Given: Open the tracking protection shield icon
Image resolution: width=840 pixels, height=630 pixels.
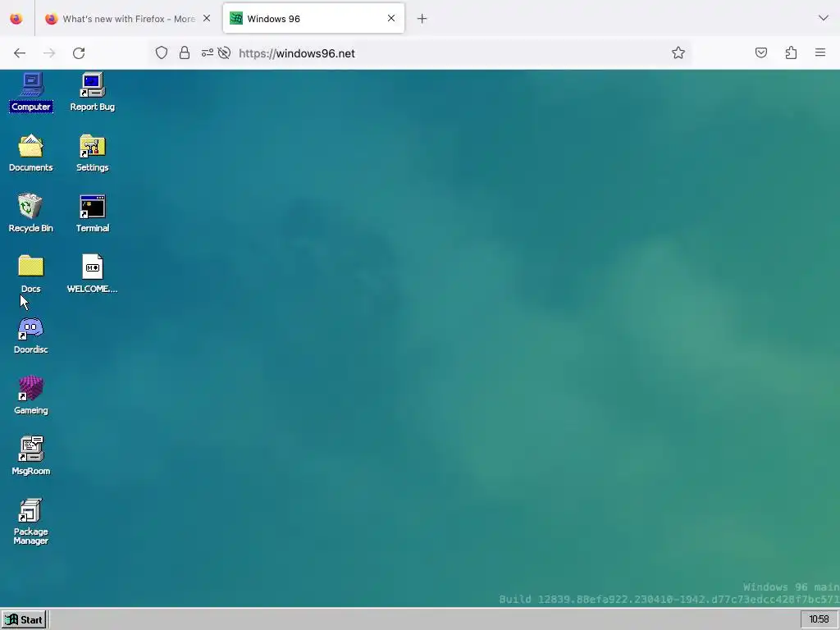Looking at the screenshot, I should (x=162, y=52).
